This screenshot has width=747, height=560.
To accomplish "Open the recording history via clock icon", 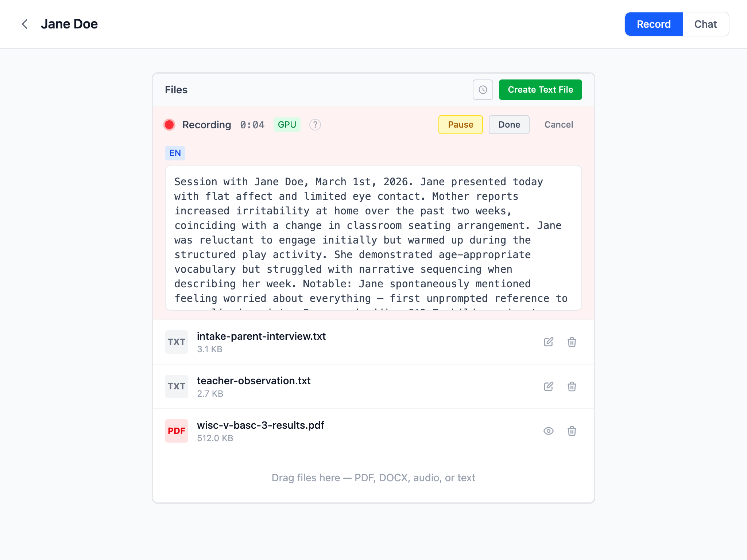I will click(483, 90).
